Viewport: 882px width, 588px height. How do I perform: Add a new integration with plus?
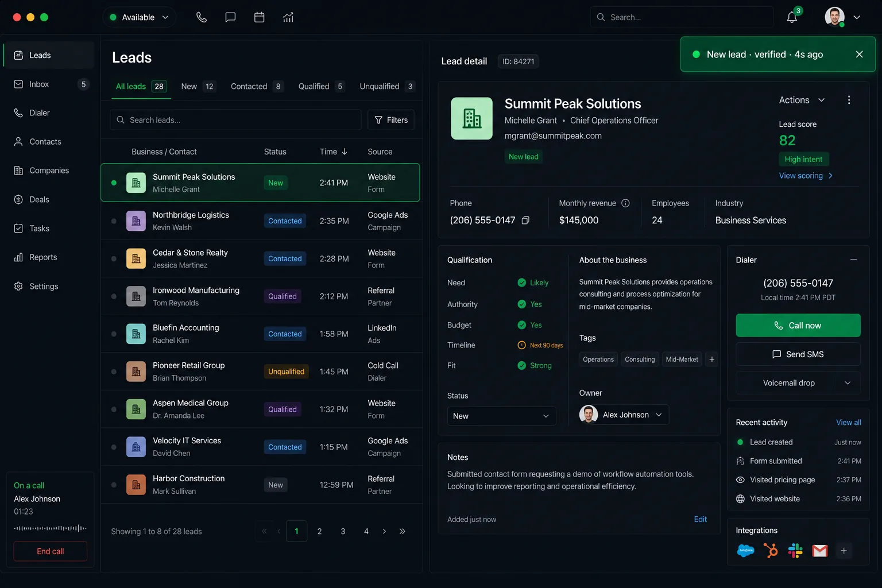(844, 551)
